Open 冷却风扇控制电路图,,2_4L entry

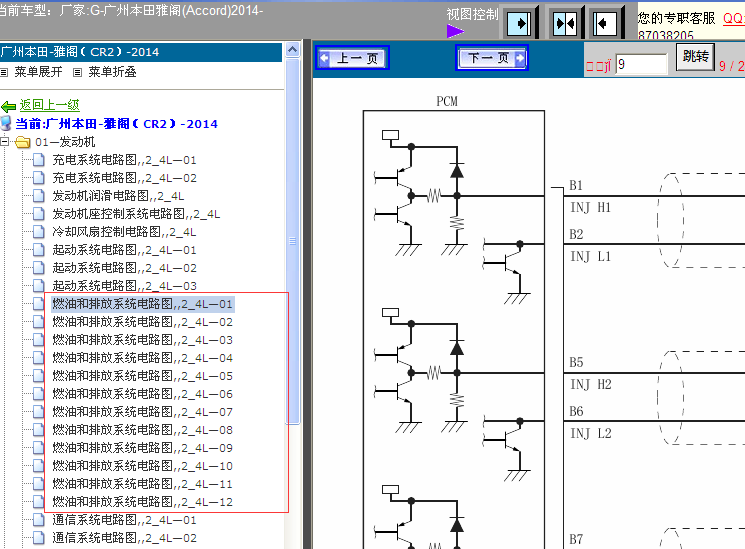(x=124, y=232)
